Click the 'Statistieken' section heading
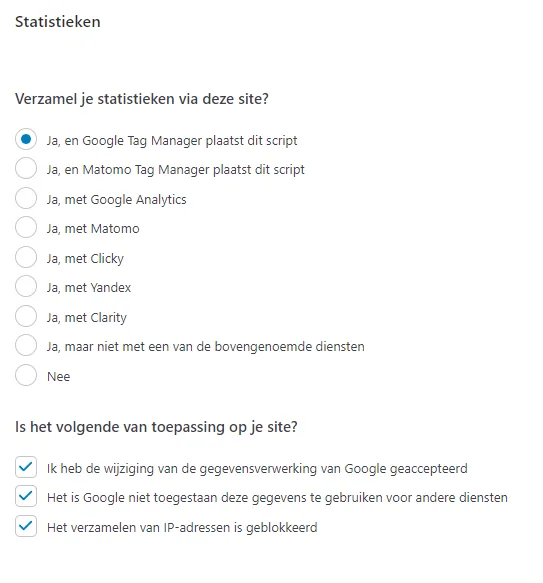 58,22
